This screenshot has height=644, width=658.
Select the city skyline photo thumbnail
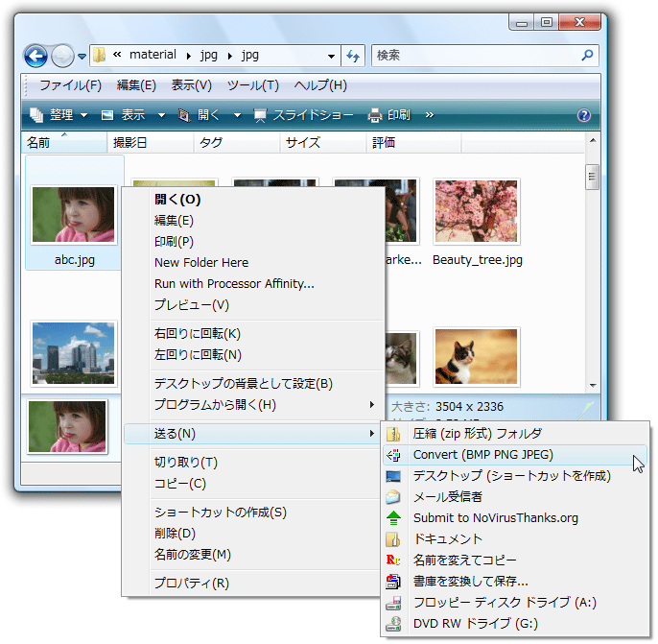[74, 353]
